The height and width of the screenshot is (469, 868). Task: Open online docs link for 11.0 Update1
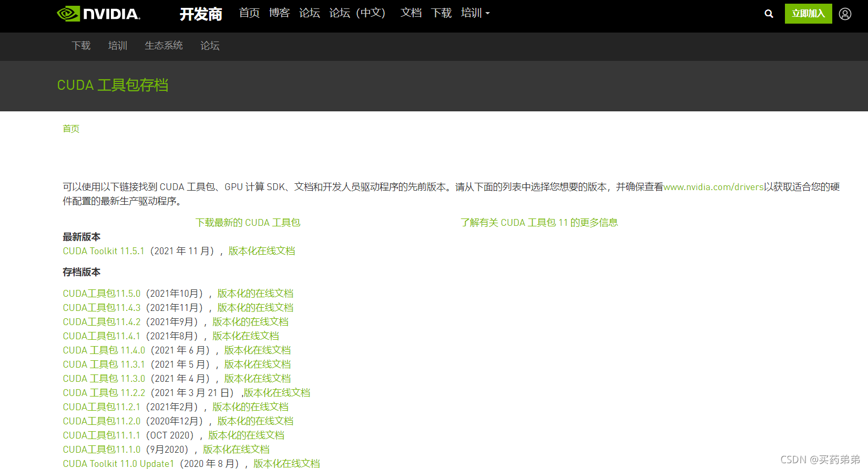point(287,463)
